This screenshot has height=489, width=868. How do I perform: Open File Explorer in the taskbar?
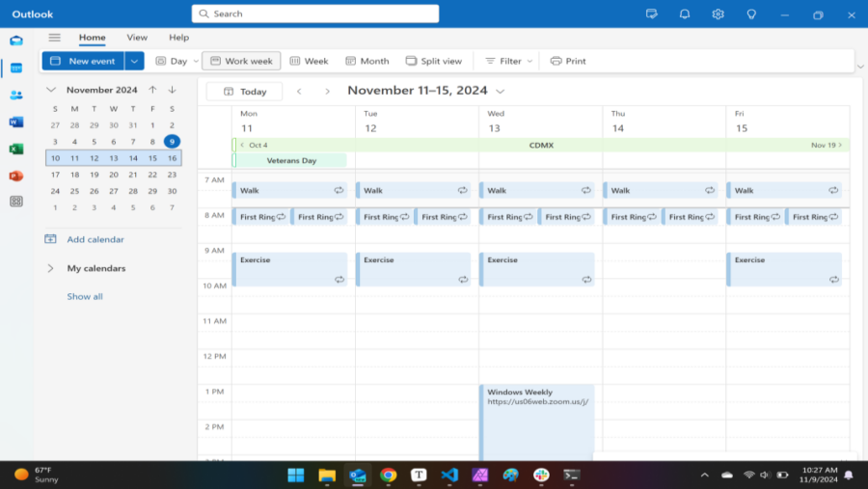(327, 475)
